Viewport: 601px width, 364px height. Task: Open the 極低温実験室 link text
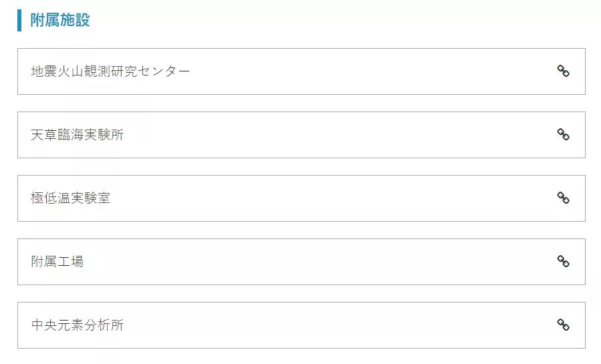coord(70,198)
